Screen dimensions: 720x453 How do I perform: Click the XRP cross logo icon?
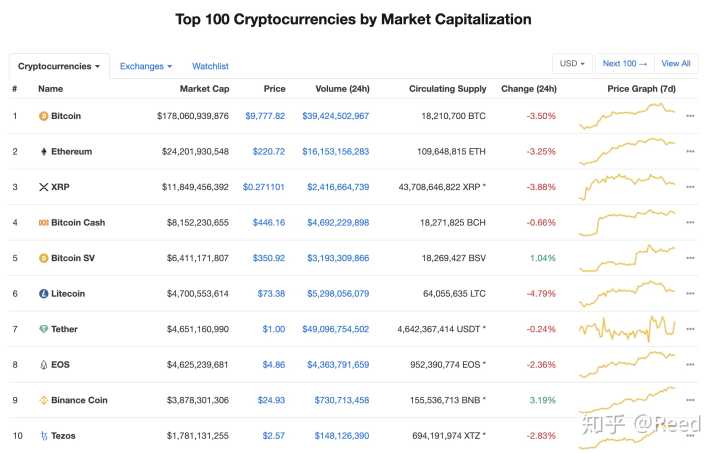point(44,187)
